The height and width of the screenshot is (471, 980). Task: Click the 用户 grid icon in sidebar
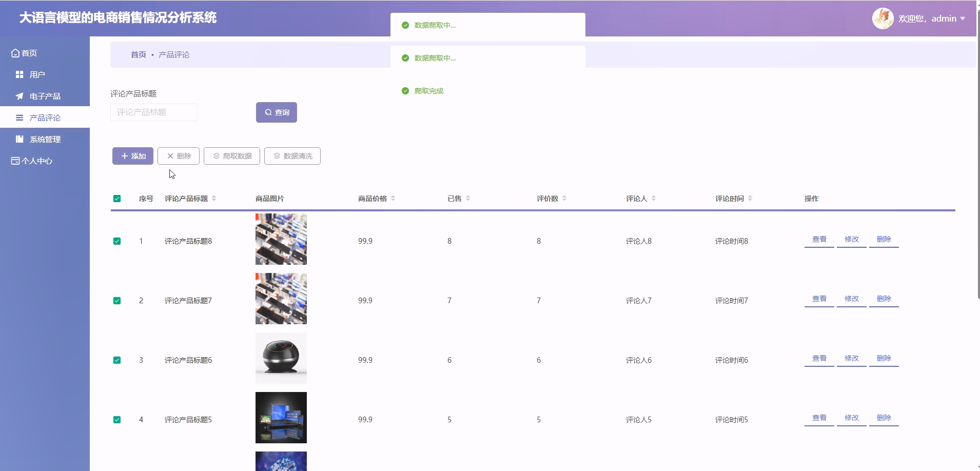19,74
